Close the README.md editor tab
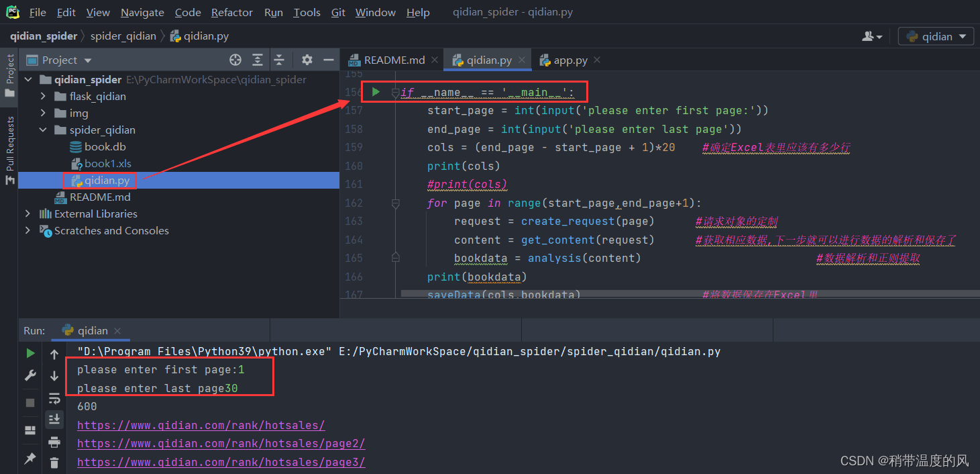980x474 pixels. [434, 60]
